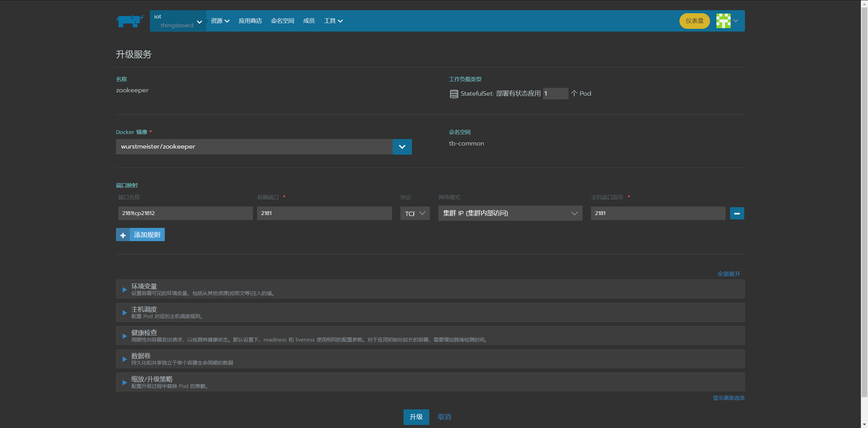Expand the 缩放/升级策略 section
The image size is (868, 428).
click(430, 382)
